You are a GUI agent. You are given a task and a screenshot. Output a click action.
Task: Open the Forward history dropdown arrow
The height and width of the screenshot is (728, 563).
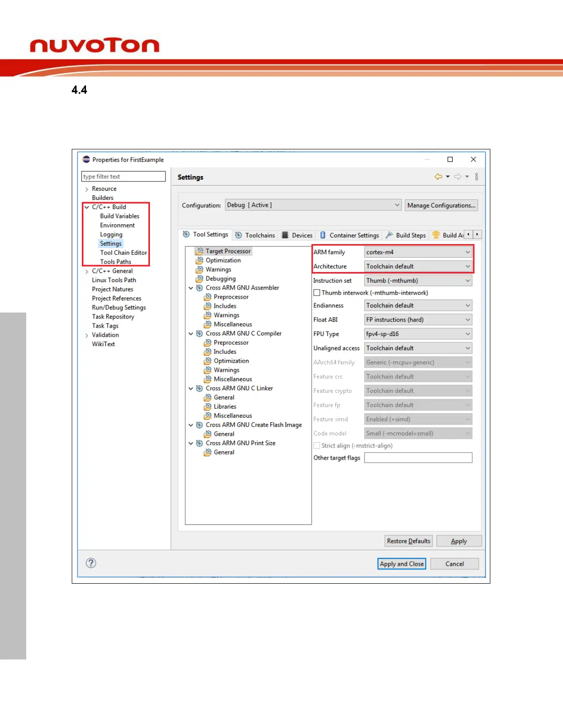tap(467, 176)
